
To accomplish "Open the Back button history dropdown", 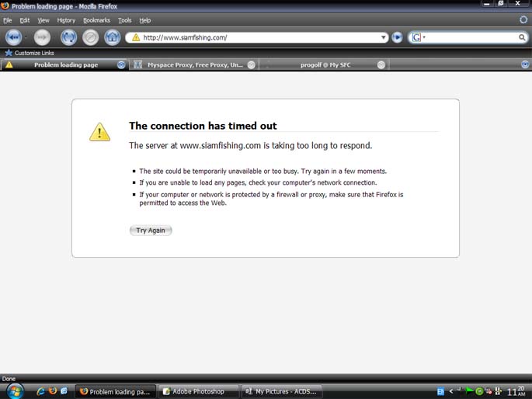I will pyautogui.click(x=26, y=37).
